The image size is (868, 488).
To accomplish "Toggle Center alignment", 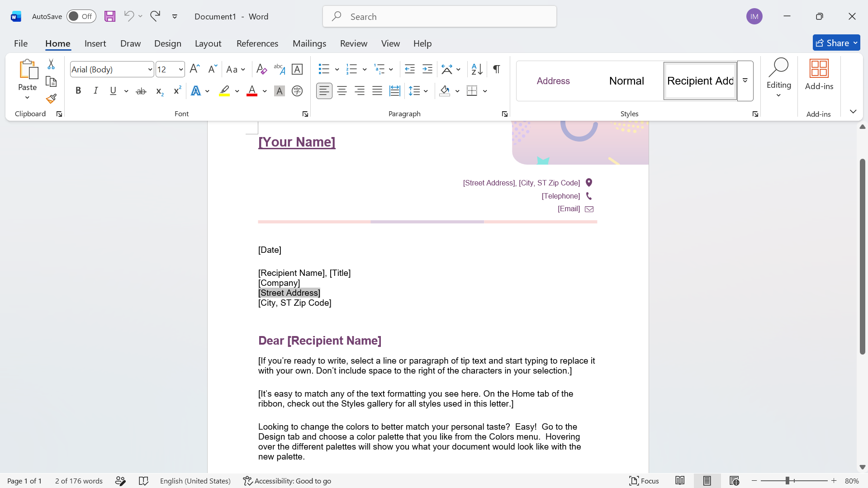I will point(342,91).
